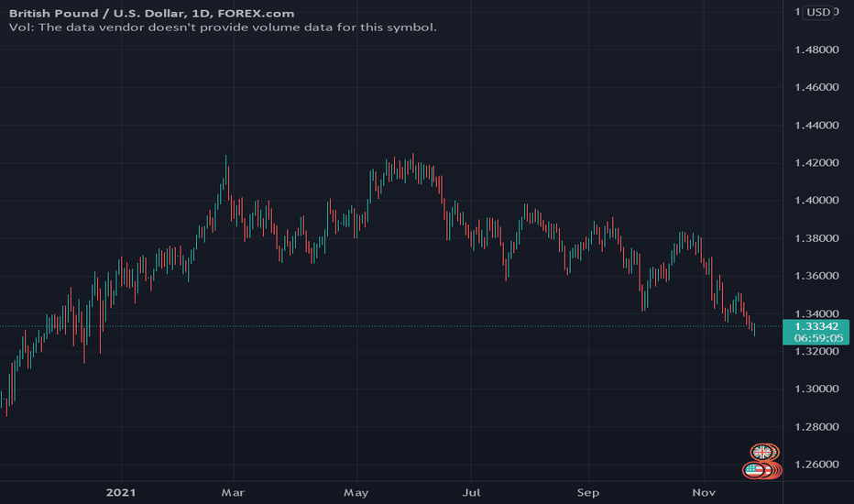Click the 1.46000 price axis label
Viewport: 854px width, 504px height.
point(816,87)
